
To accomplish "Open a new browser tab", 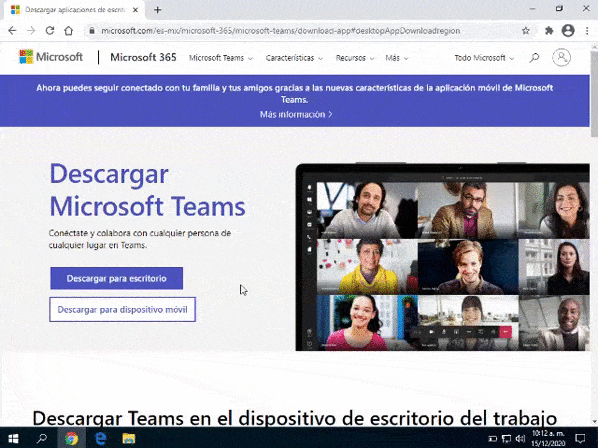I will (158, 10).
